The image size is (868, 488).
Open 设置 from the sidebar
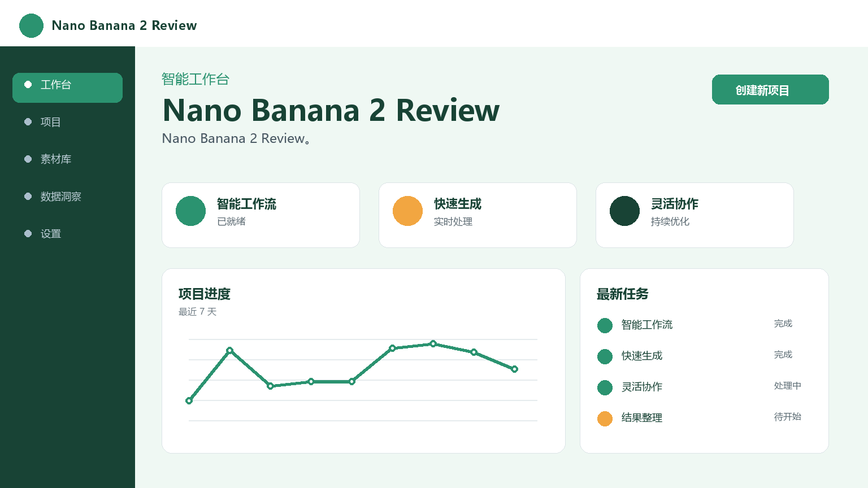point(67,234)
